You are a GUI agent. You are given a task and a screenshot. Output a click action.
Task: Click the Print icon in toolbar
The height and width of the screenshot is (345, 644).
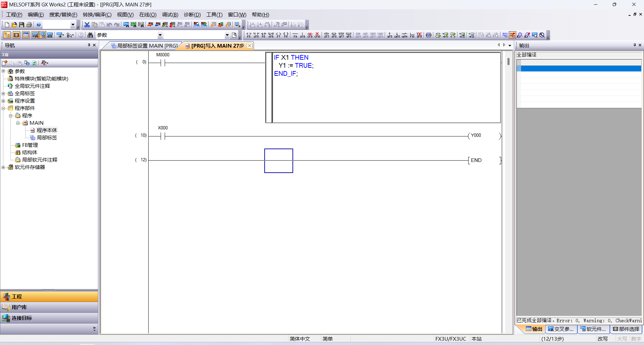click(29, 25)
